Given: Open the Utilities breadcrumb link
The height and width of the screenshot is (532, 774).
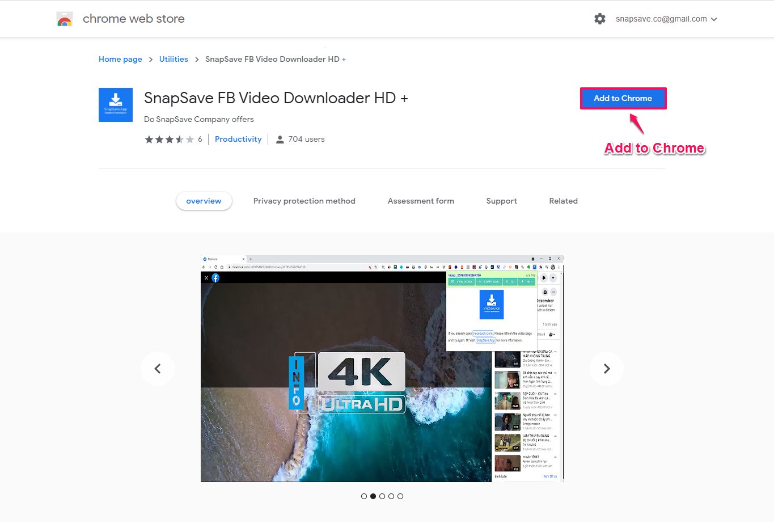Looking at the screenshot, I should (x=174, y=59).
